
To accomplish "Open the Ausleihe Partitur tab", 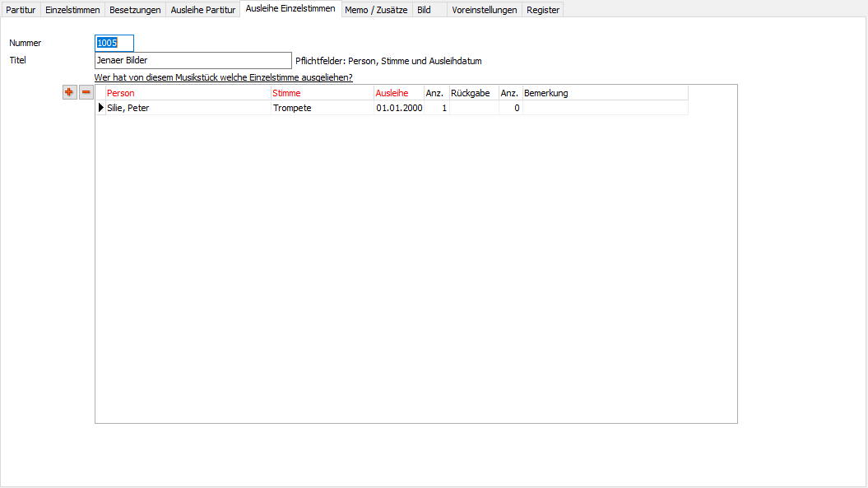I will [202, 10].
